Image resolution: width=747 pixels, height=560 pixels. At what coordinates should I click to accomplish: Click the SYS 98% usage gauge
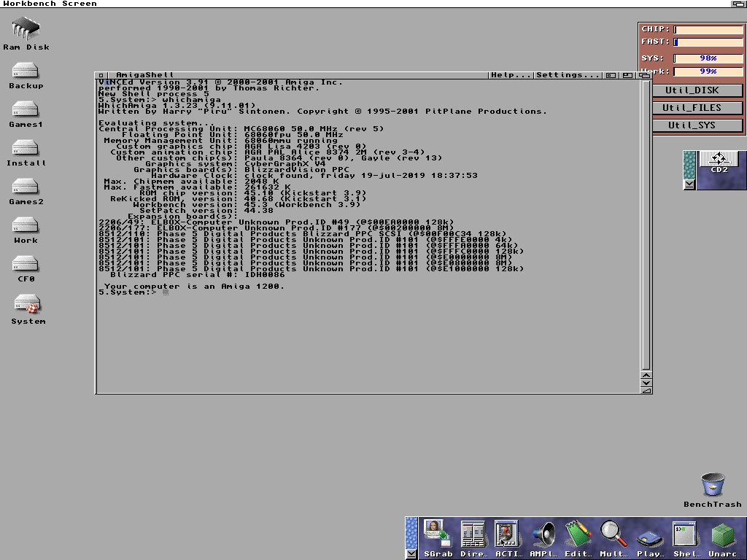(708, 58)
